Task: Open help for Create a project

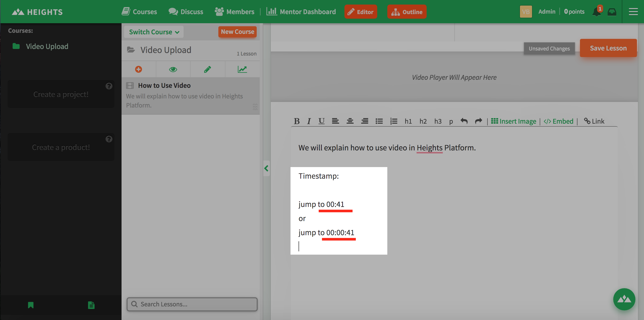Action: 109,86
